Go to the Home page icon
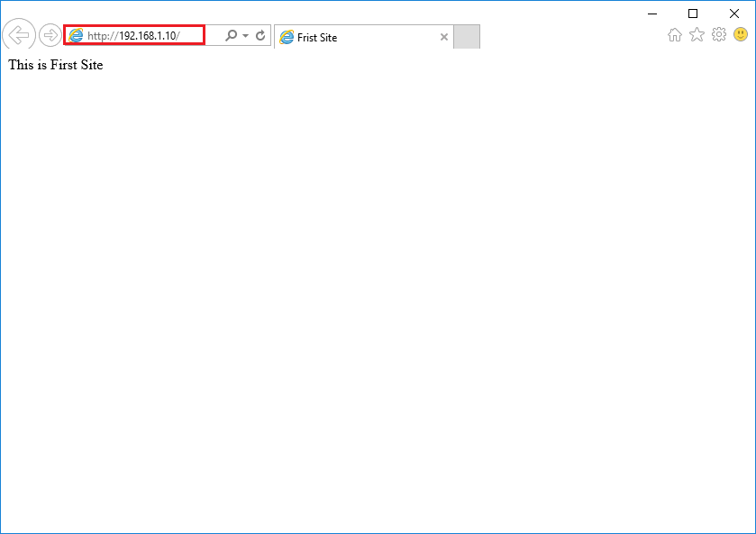Viewport: 756px width, 534px height. click(x=675, y=35)
